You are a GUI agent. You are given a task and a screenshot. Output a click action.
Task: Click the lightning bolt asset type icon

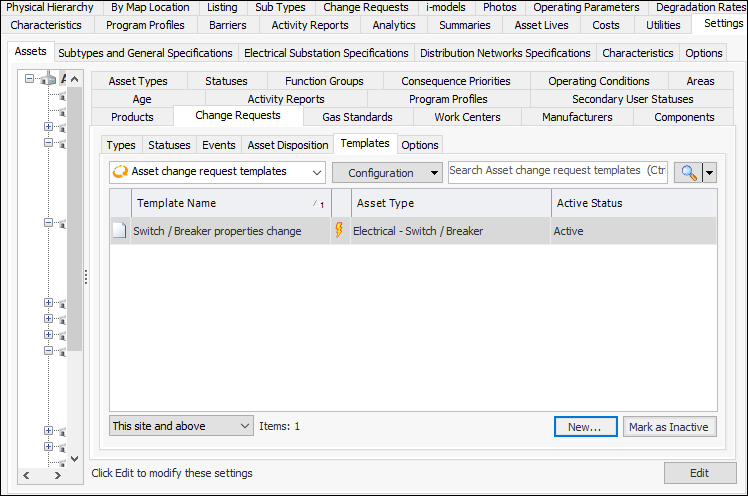tap(339, 230)
